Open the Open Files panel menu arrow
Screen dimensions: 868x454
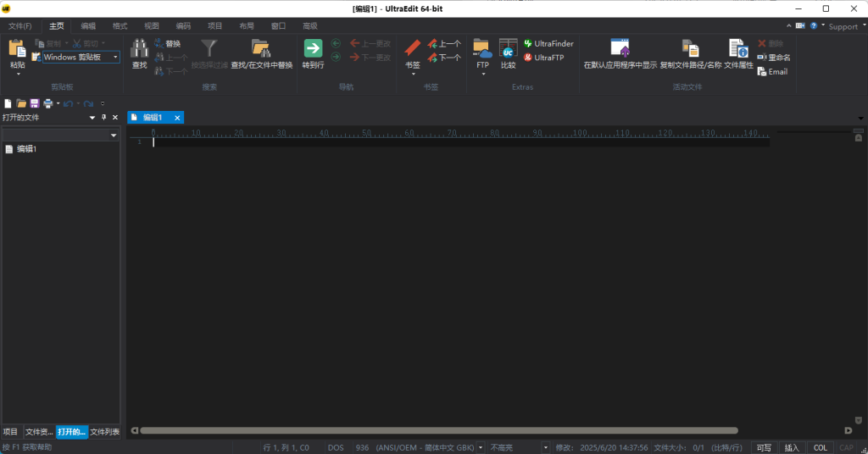[92, 117]
